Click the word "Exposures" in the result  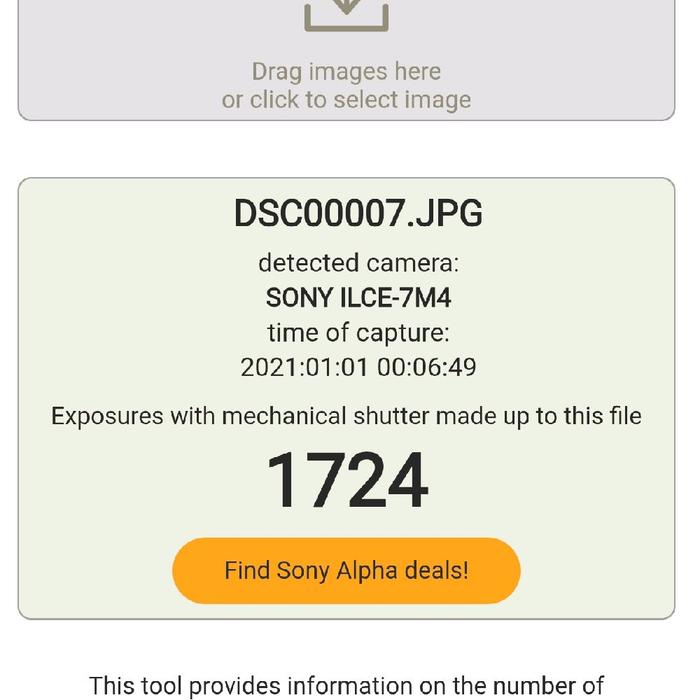click(107, 416)
